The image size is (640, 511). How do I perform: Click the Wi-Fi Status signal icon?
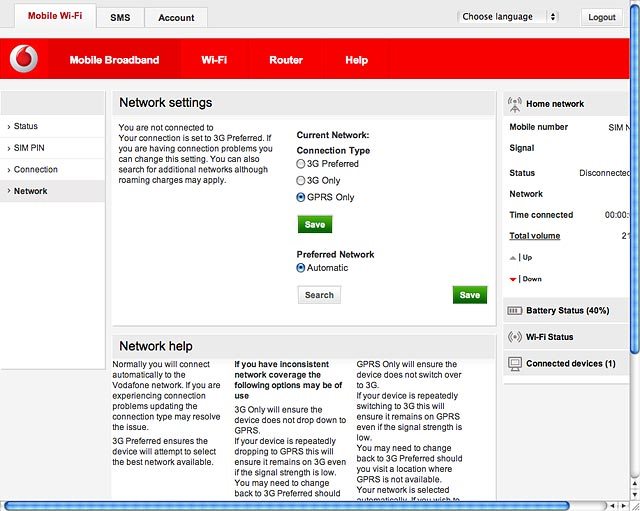[x=515, y=337]
